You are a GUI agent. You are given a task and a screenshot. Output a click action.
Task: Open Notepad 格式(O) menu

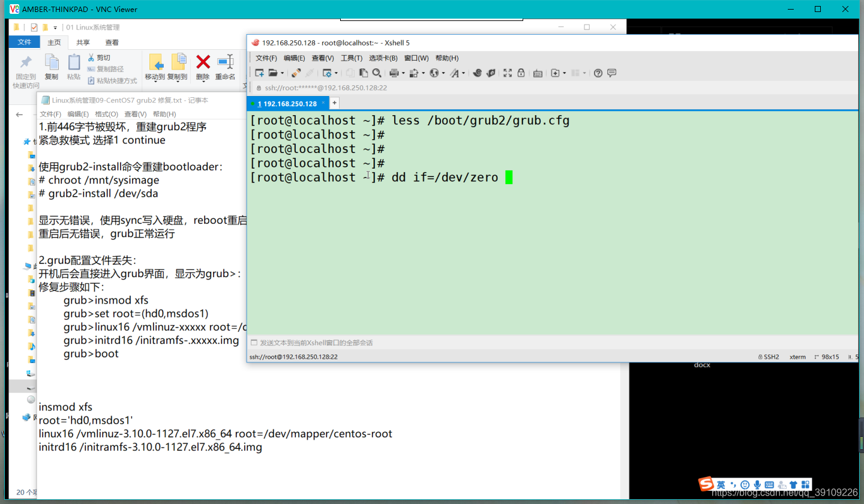[107, 114]
